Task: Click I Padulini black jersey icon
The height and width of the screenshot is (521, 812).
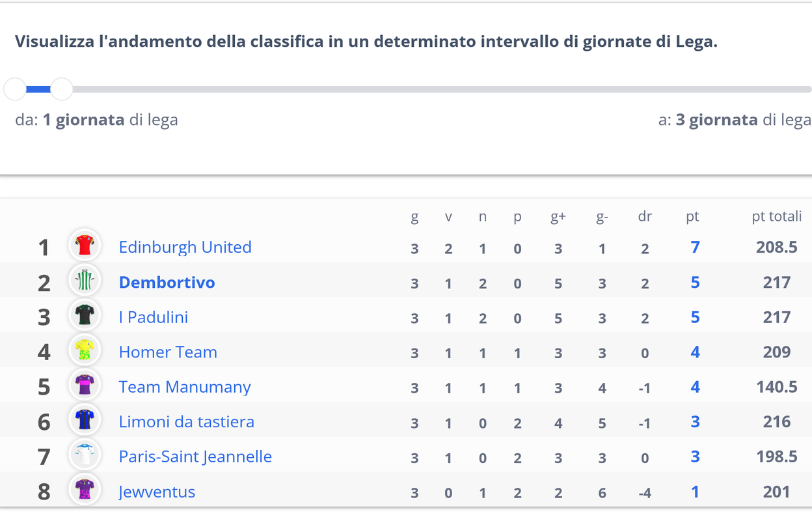Action: pyautogui.click(x=85, y=317)
